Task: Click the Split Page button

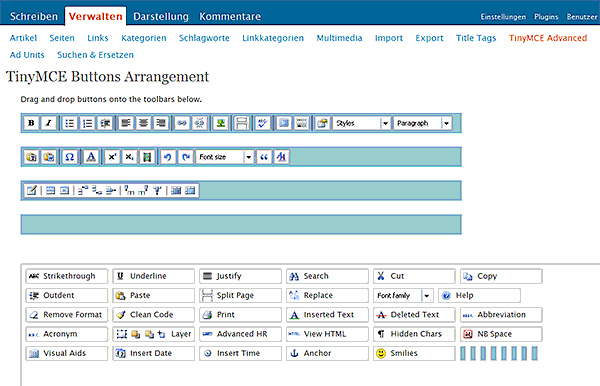Action: pyautogui.click(x=240, y=295)
